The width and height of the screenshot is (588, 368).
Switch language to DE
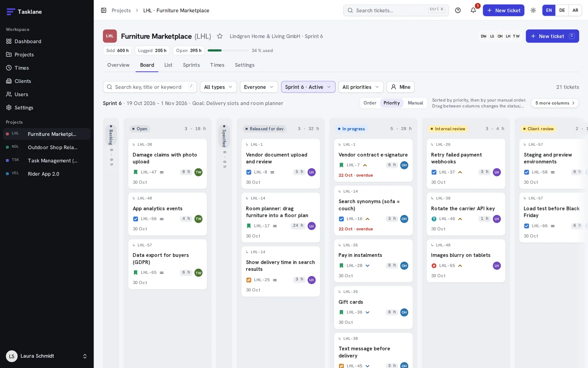pyautogui.click(x=562, y=10)
